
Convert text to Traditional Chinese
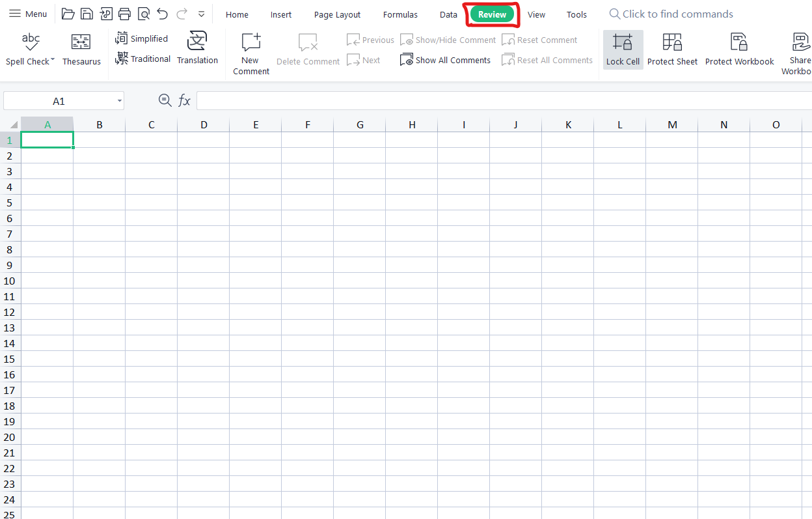coord(142,58)
